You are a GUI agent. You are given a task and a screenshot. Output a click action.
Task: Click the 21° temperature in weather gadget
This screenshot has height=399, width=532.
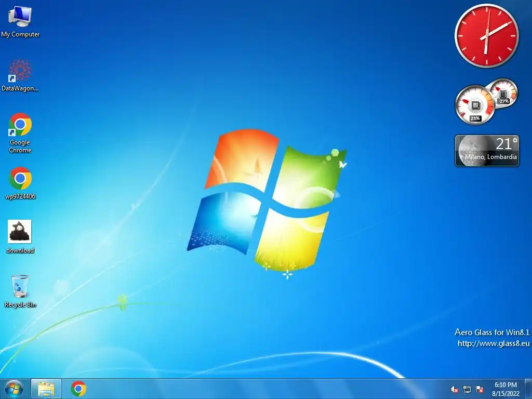click(507, 144)
